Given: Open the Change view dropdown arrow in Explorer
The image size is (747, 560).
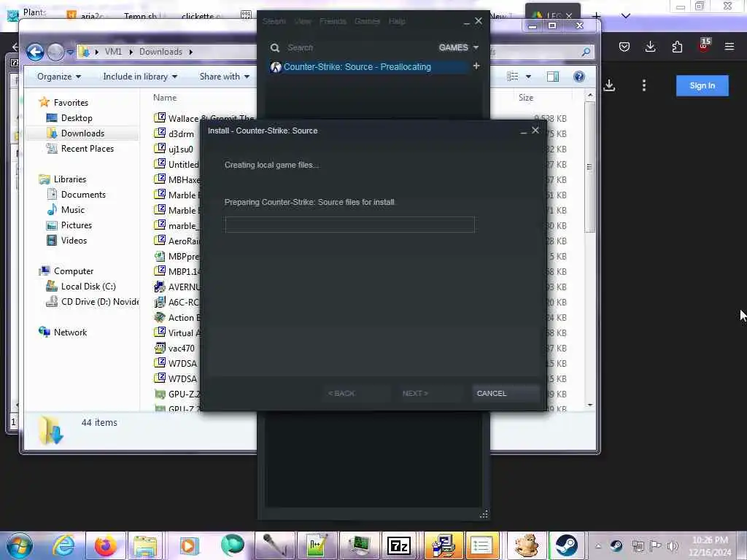Looking at the screenshot, I should point(528,77).
